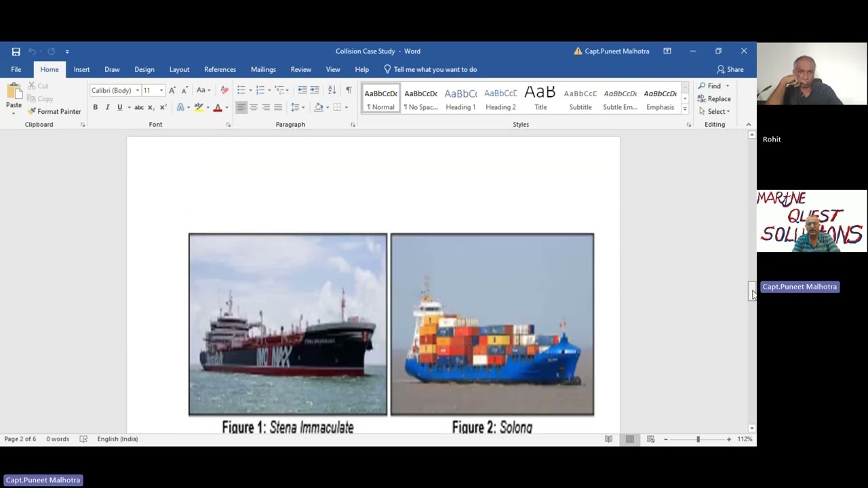Open Replace dialog from Editing
This screenshot has height=488, width=868.
[714, 99]
